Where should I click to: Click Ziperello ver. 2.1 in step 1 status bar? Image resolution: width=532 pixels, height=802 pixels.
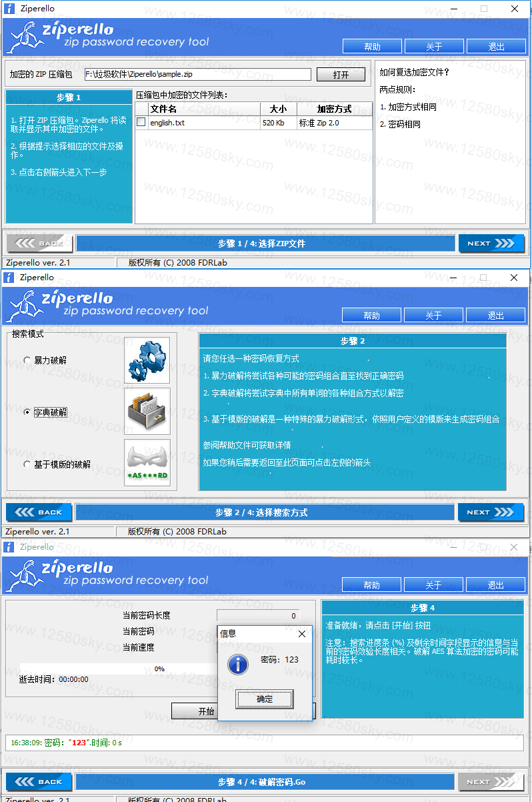coord(38,263)
